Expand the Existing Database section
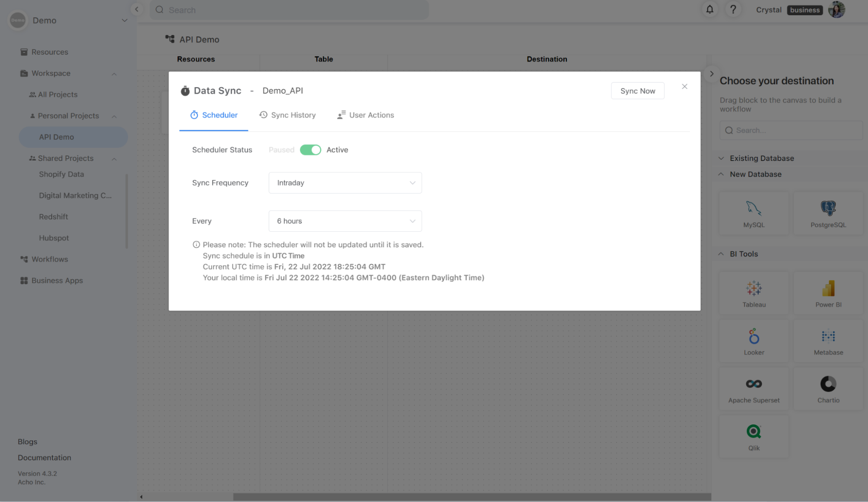This screenshot has height=502, width=868. pyautogui.click(x=762, y=158)
